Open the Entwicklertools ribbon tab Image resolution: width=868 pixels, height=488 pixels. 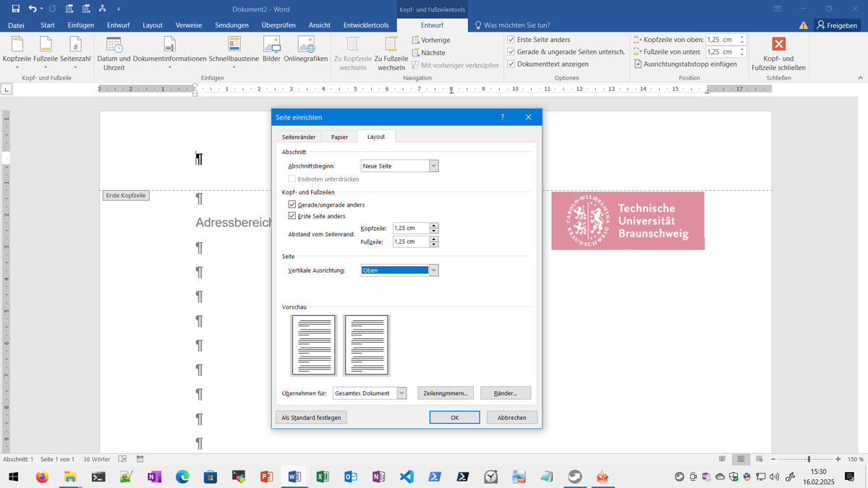pyautogui.click(x=366, y=25)
